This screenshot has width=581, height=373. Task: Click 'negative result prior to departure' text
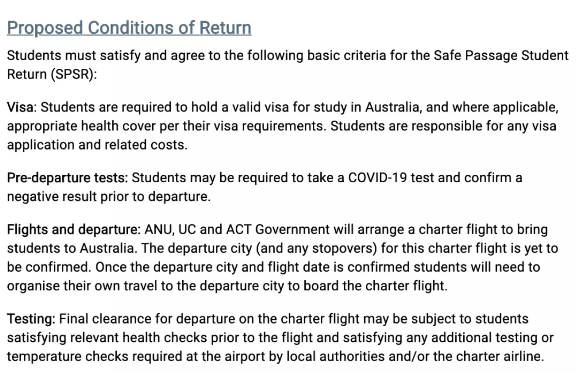109,197
